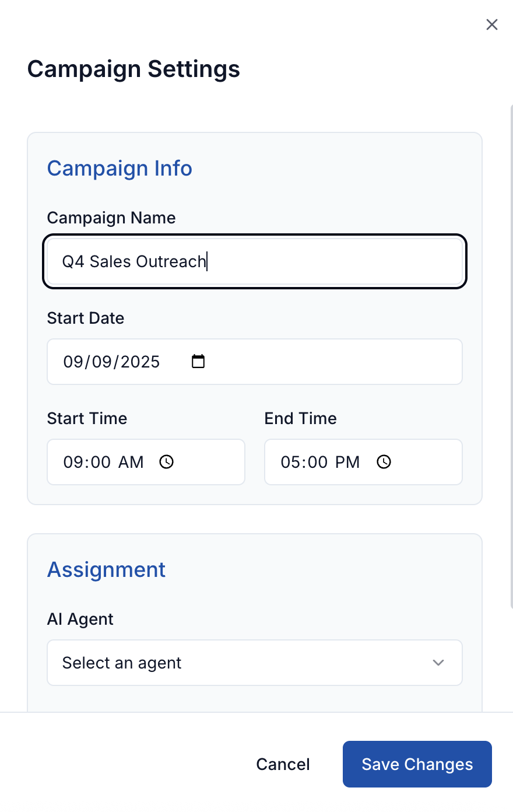The image size is (513, 812).
Task: Select the AM segment in the Start Time field
Action: click(x=131, y=462)
